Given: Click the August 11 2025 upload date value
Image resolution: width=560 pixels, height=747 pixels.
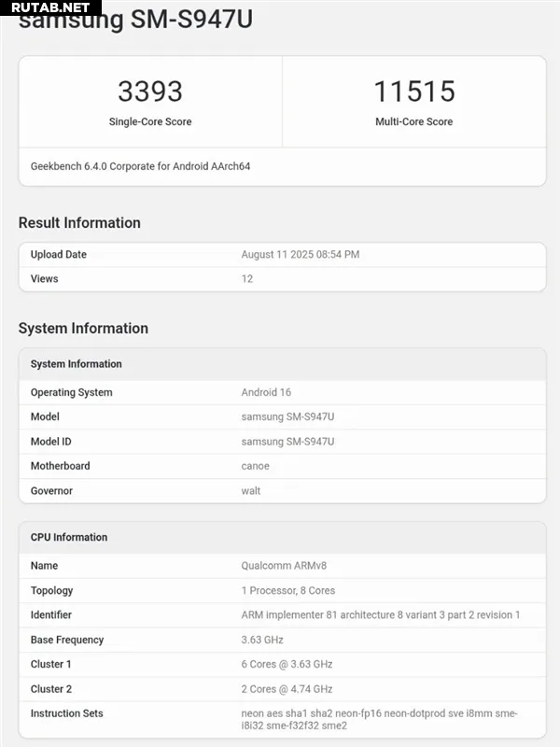Looking at the screenshot, I should click(301, 254).
